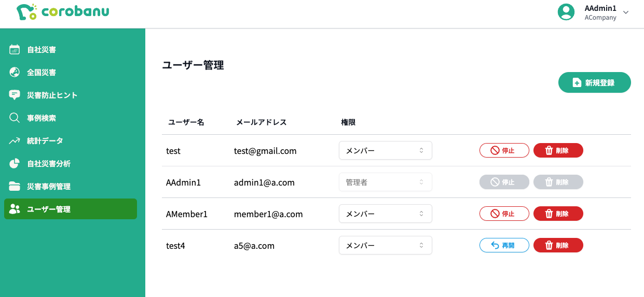Viewport: 644px width, 297px height.
Task: Suspend the test user with 停止
Action: [504, 150]
